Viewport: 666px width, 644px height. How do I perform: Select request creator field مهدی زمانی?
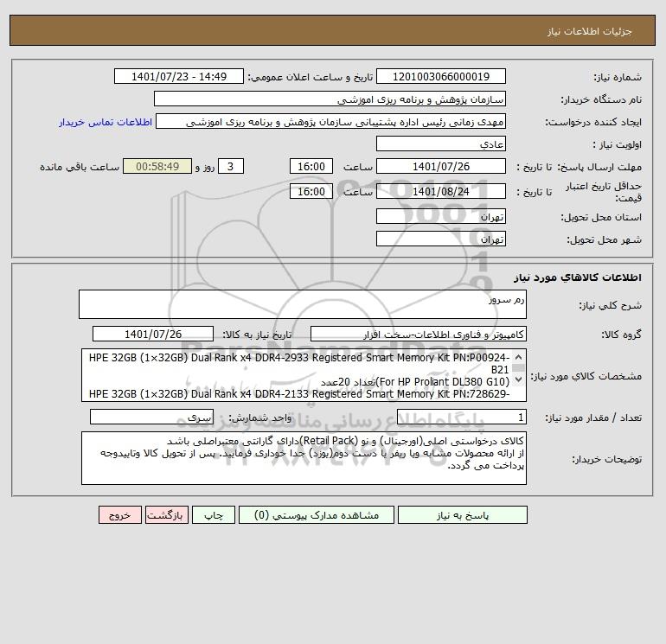pyautogui.click(x=330, y=121)
